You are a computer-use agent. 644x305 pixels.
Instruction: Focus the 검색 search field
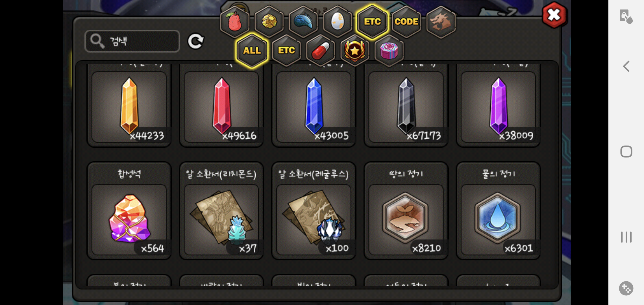(x=132, y=41)
